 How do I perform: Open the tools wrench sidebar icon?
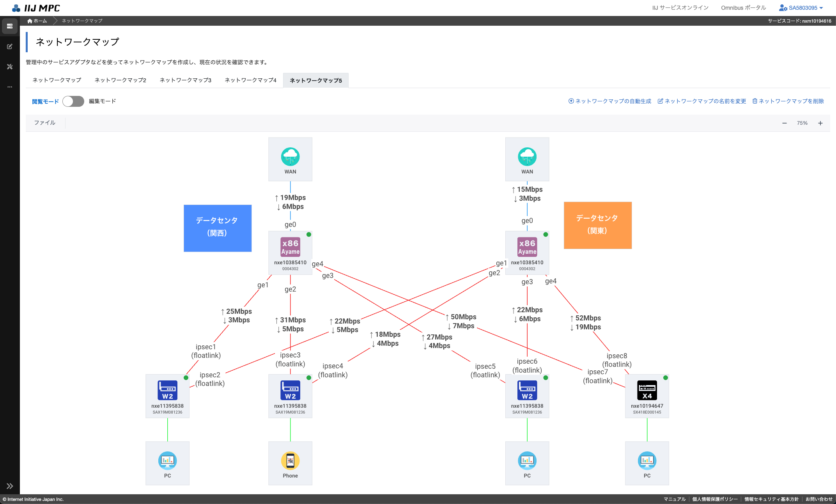point(10,67)
